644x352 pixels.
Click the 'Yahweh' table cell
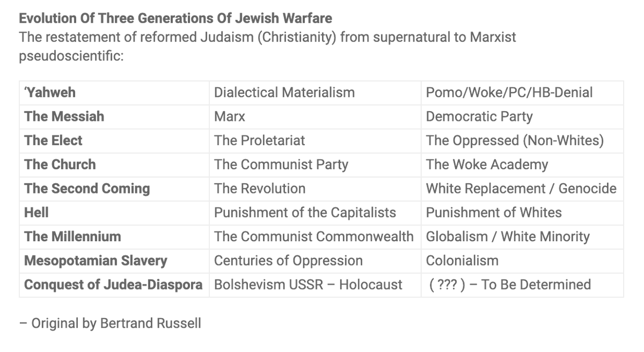pos(50,92)
